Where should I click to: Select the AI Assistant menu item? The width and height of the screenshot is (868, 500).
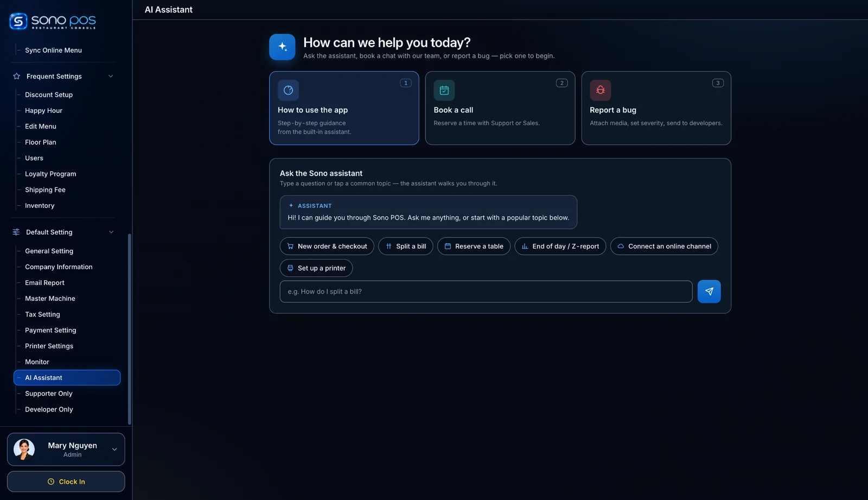[67, 378]
